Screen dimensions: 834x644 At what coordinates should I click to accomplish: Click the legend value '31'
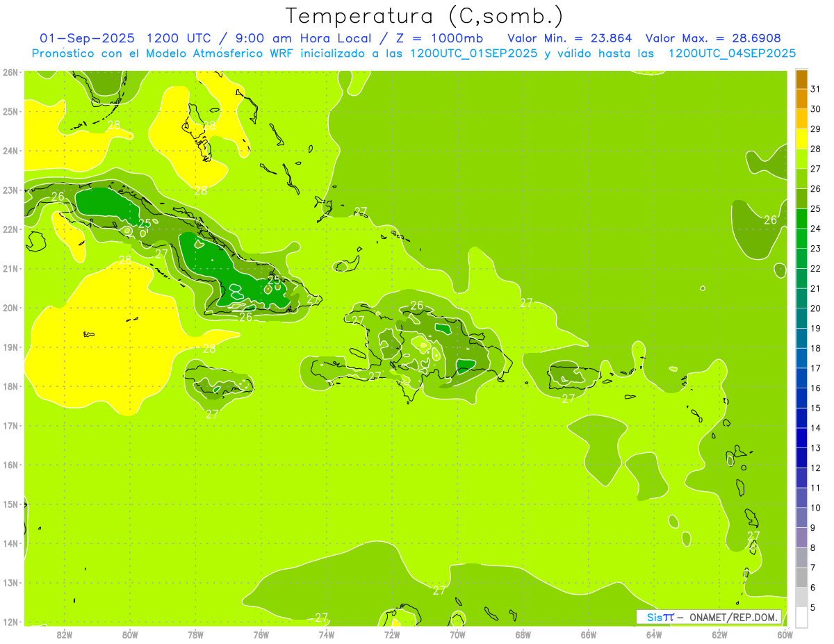(x=816, y=89)
